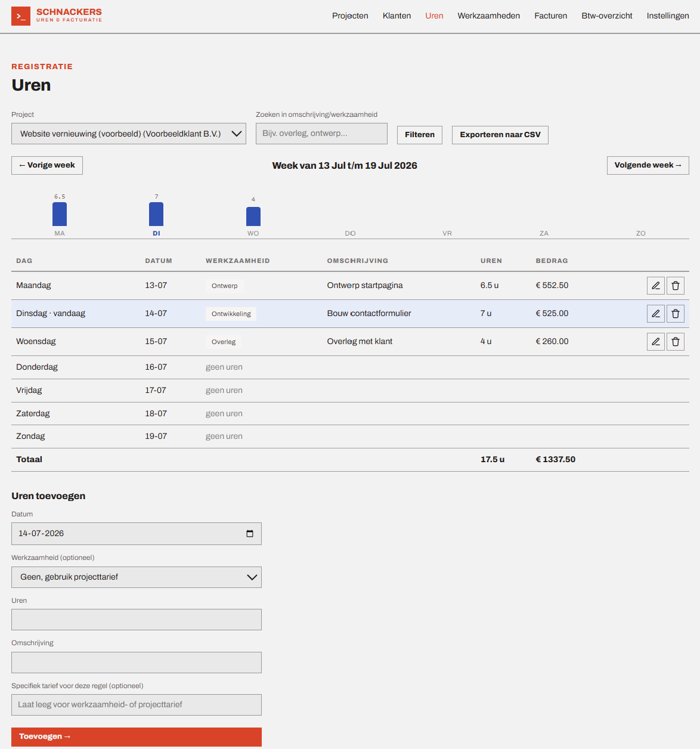
Task: Edit the Dinsdag Bouw contactformulier entry
Action: [x=656, y=314]
